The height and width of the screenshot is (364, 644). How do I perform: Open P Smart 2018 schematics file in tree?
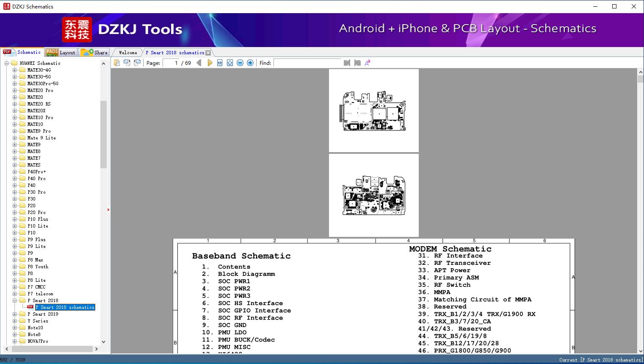click(x=65, y=307)
